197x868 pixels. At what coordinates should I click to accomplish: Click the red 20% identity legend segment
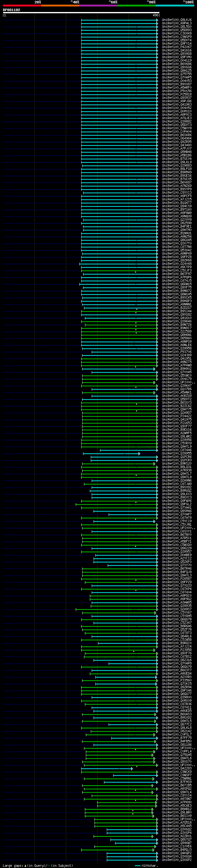[22, 6]
